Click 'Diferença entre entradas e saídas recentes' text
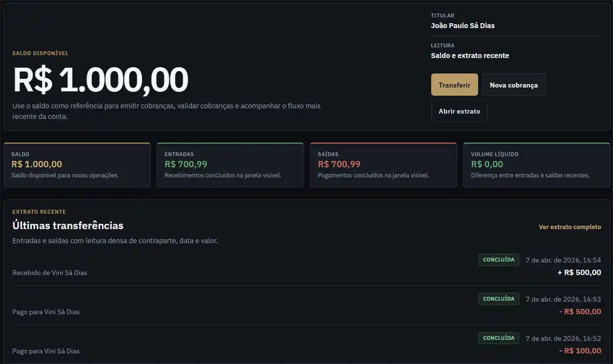 click(x=530, y=175)
